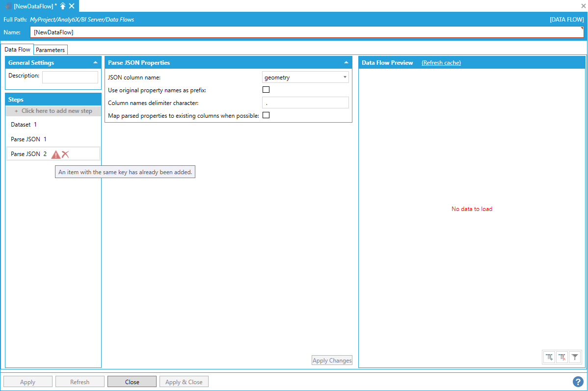Click the filter funnel icon in preview
Screen dimensions: 588x391
pyautogui.click(x=575, y=357)
